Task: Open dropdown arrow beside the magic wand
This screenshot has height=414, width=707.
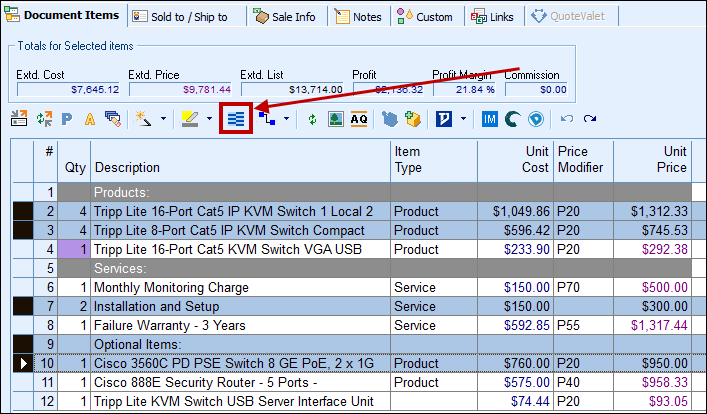Action: 164,119
